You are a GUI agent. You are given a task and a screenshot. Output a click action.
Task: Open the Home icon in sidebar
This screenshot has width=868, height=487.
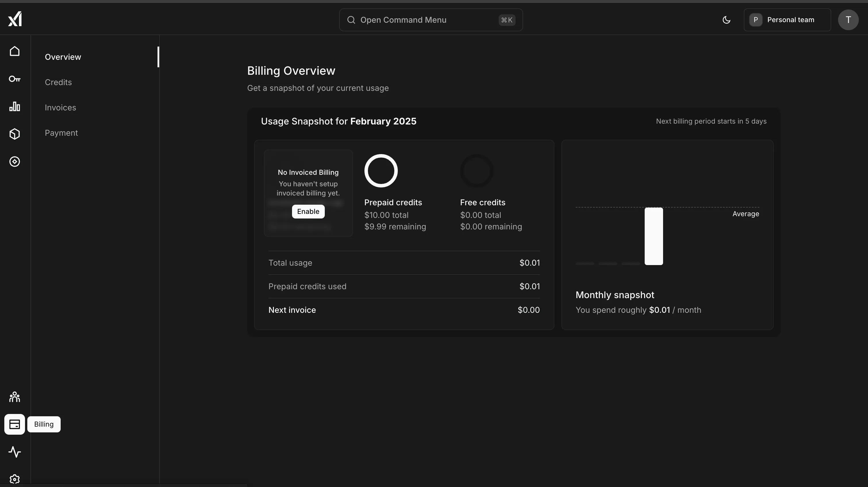coord(14,51)
